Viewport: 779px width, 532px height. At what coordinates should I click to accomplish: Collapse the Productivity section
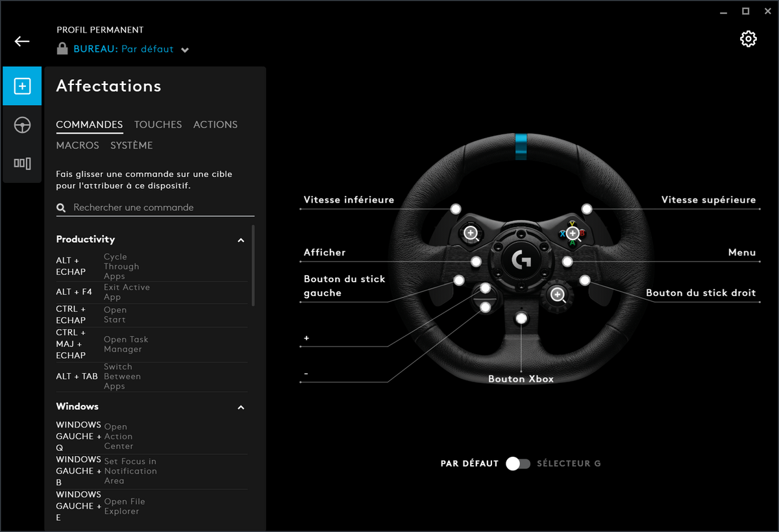241,240
